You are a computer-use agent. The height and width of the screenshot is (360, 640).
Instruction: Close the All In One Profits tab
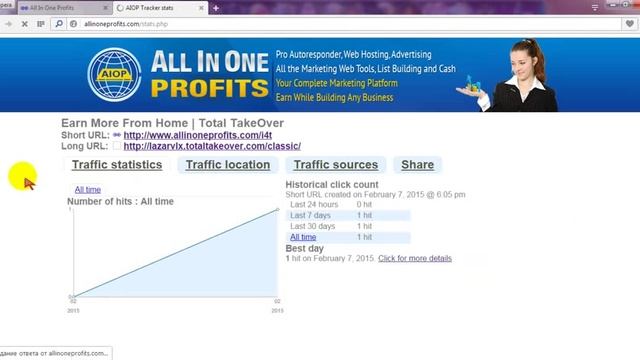point(105,8)
